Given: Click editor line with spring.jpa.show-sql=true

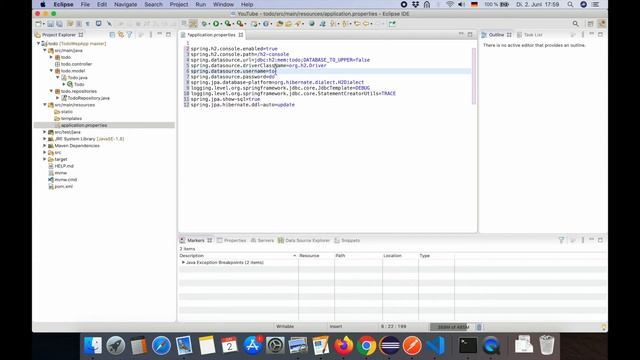Looking at the screenshot, I should (225, 99).
